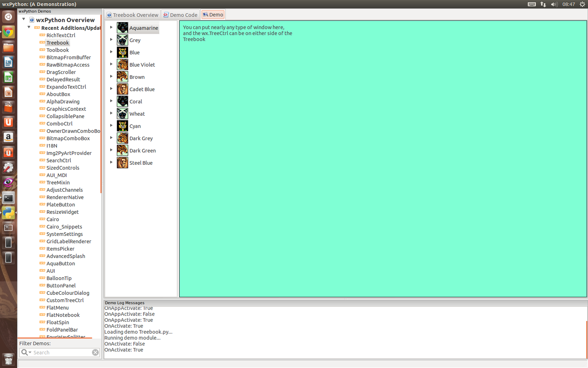
Task: Click the icon beside Dark Grey
Action: [x=122, y=138]
